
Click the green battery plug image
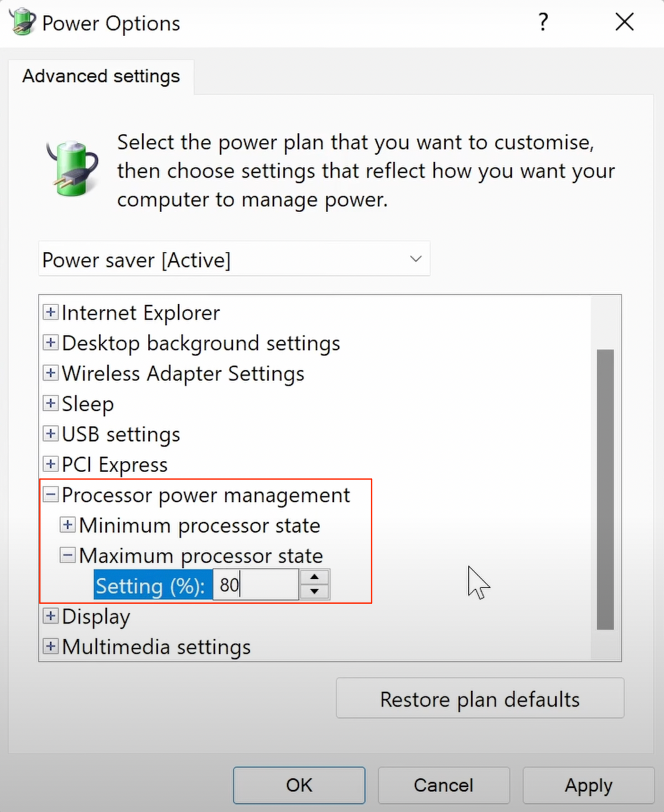[x=73, y=168]
